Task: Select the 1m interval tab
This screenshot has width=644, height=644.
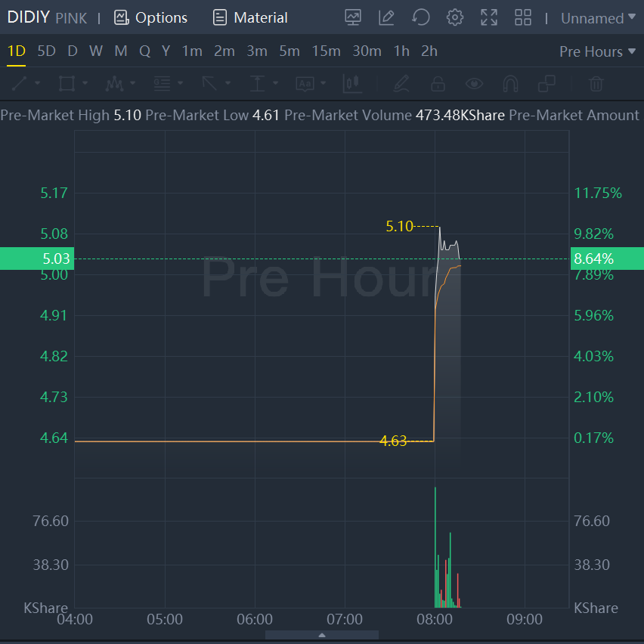Action: [192, 51]
